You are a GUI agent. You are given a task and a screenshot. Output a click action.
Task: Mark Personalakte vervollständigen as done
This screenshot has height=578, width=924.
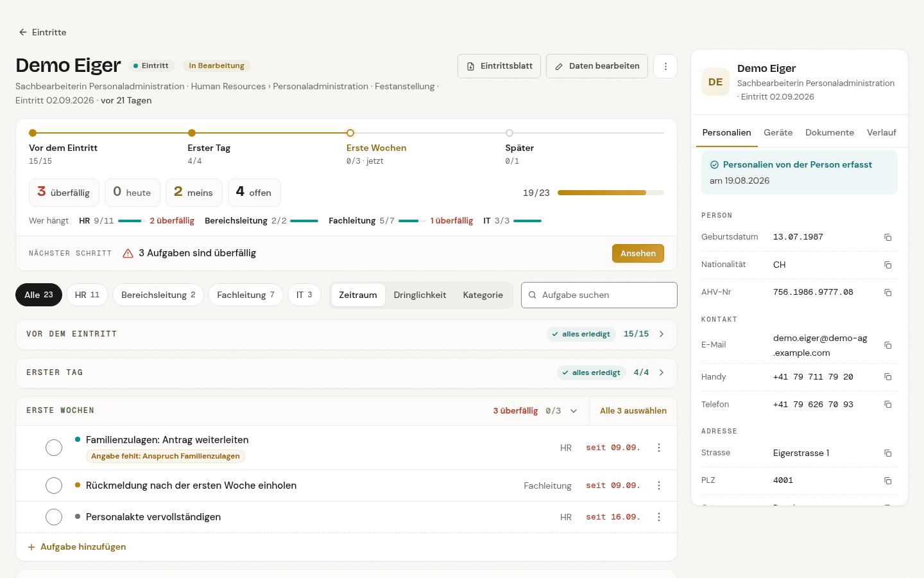(54, 517)
